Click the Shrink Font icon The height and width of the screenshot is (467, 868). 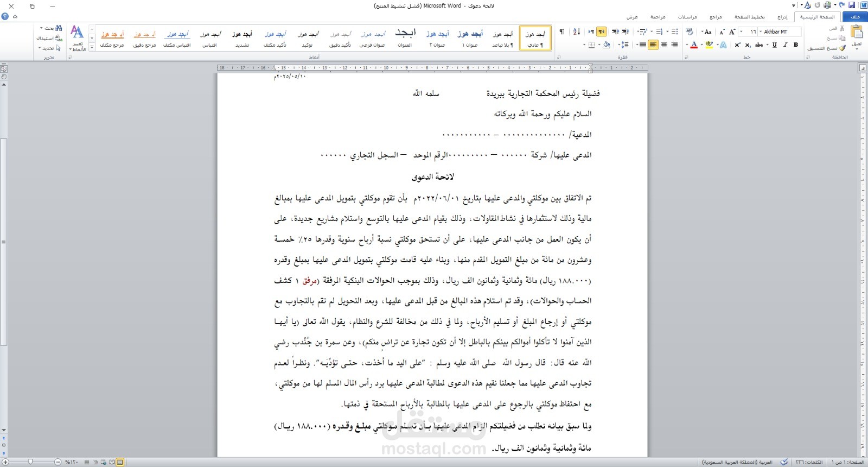click(722, 31)
